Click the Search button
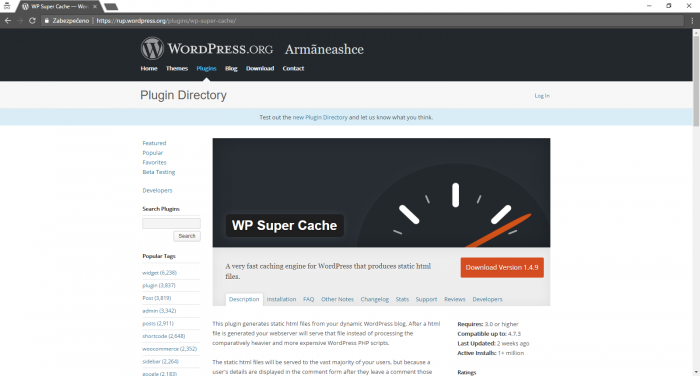This screenshot has height=376, width=700. (x=187, y=236)
